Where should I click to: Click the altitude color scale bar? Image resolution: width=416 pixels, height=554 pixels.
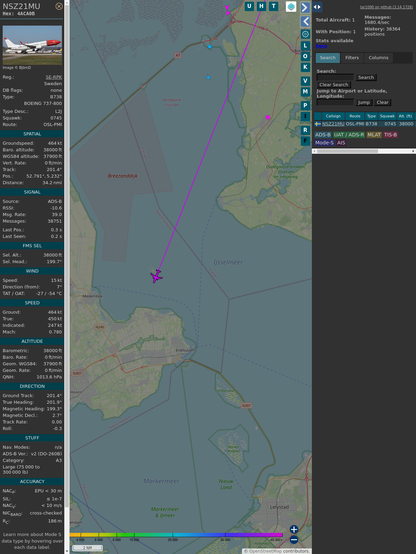(x=176, y=535)
